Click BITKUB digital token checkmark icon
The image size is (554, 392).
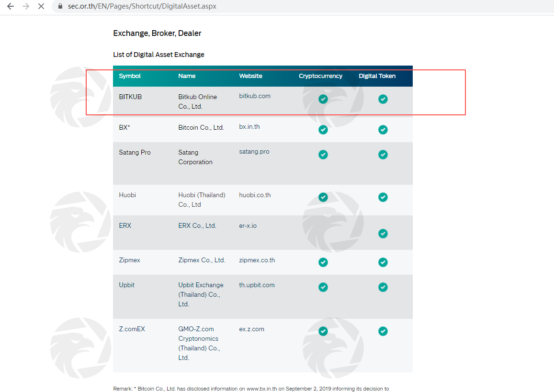coord(383,99)
